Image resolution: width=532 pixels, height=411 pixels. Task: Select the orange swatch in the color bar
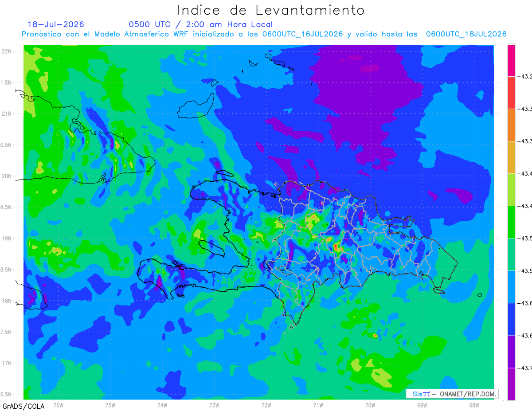click(511, 125)
